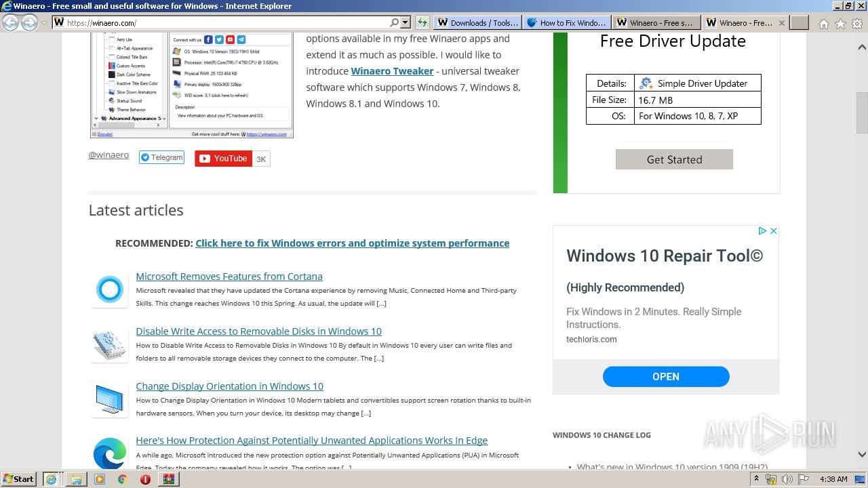Launch Opera from the taskbar
Screen dimensions: 868x488
pyautogui.click(x=145, y=479)
